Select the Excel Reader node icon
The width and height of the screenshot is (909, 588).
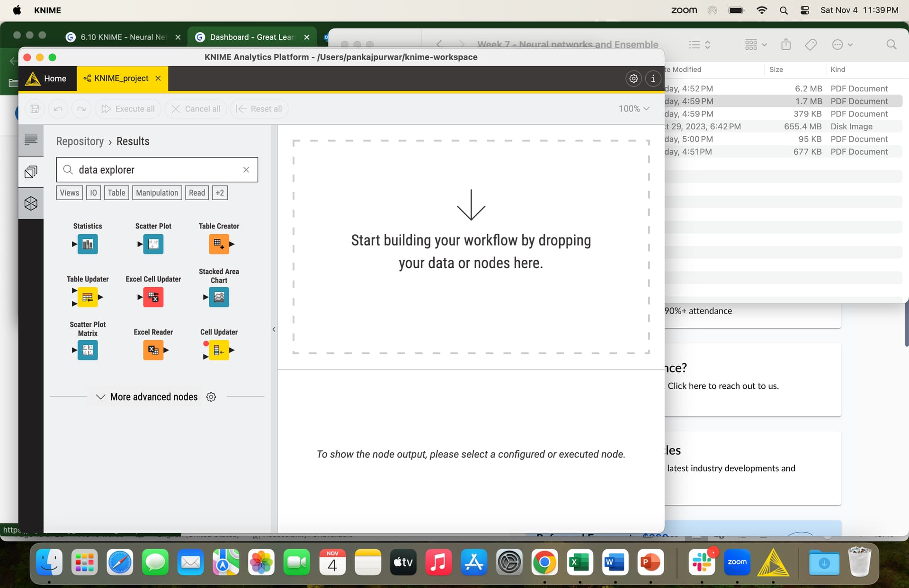tap(153, 350)
